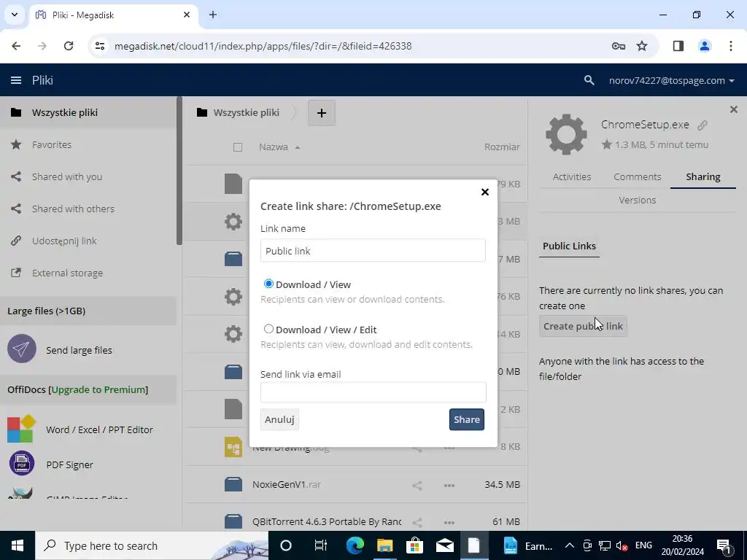Screen dimensions: 747x560
Task: Select the Download / View / Edit option
Action: pos(268,329)
